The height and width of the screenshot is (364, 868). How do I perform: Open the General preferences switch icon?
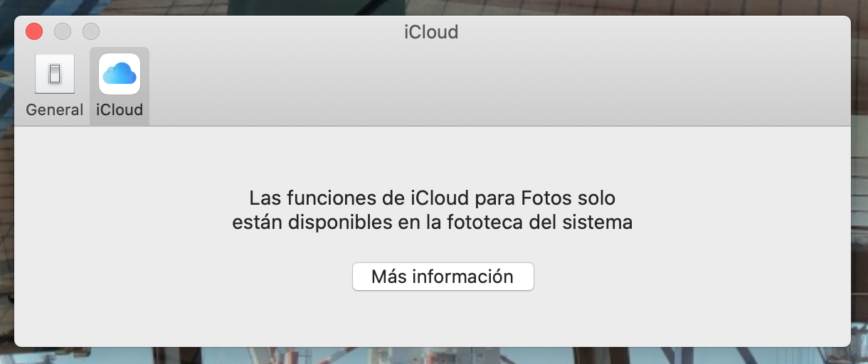pyautogui.click(x=55, y=74)
